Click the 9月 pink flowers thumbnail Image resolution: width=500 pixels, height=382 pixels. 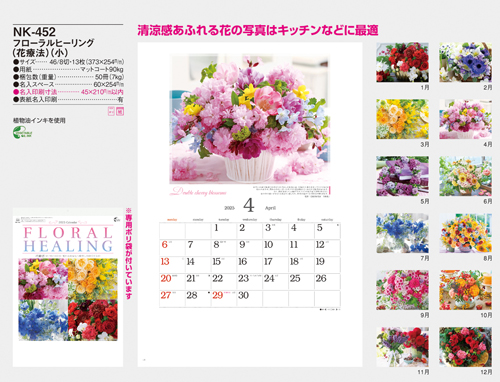pyautogui.click(x=402, y=290)
